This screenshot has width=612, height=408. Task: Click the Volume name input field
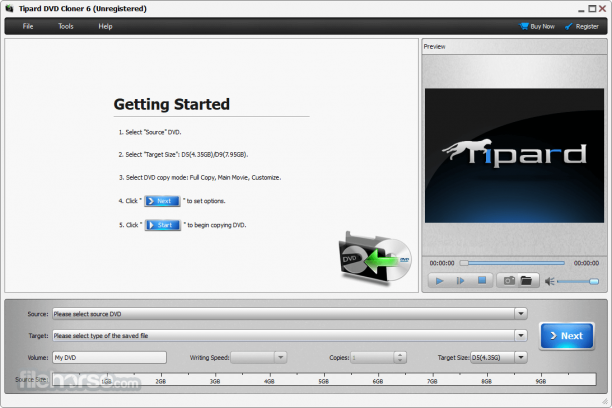109,357
